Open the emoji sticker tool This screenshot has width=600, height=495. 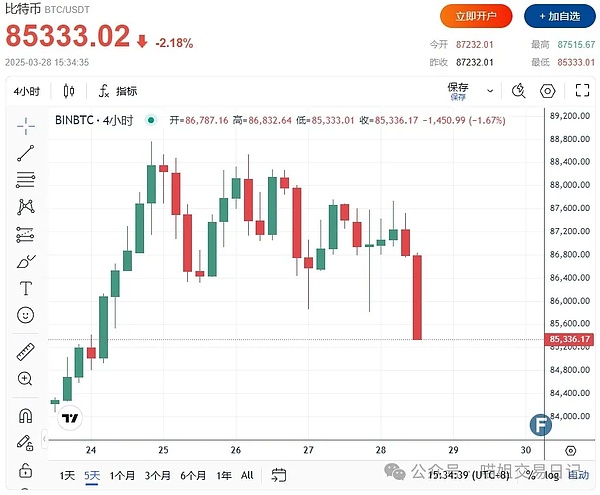click(26, 315)
